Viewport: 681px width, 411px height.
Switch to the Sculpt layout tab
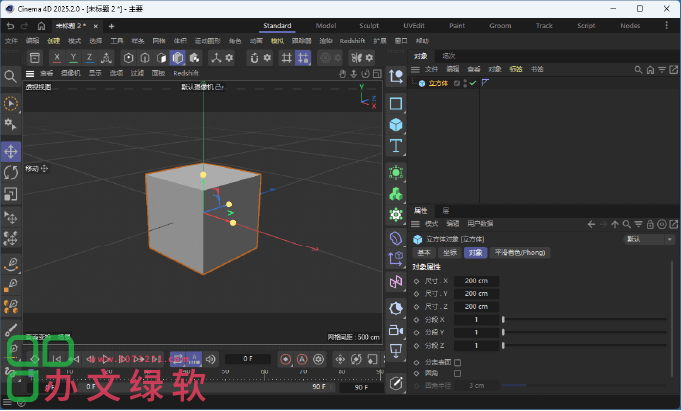369,26
